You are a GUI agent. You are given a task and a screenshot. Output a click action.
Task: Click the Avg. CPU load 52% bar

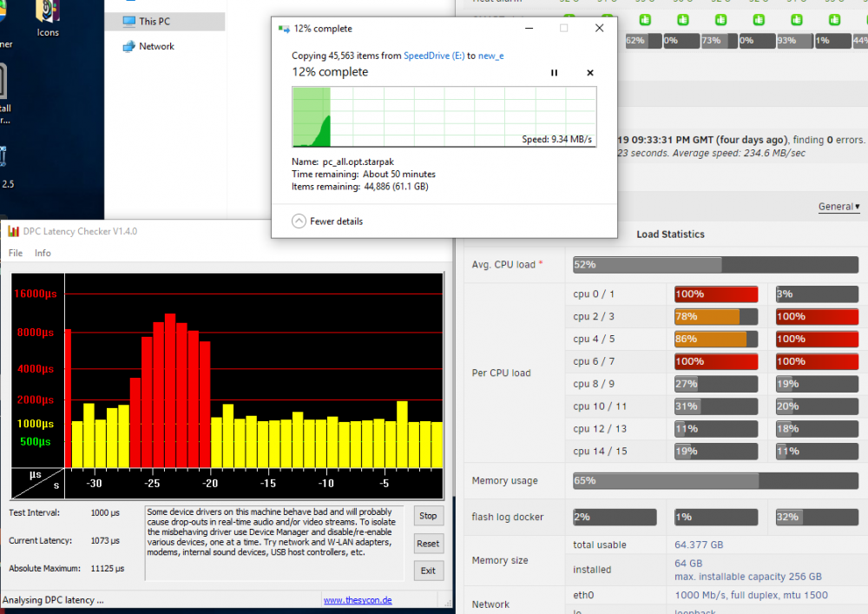pyautogui.click(x=716, y=265)
